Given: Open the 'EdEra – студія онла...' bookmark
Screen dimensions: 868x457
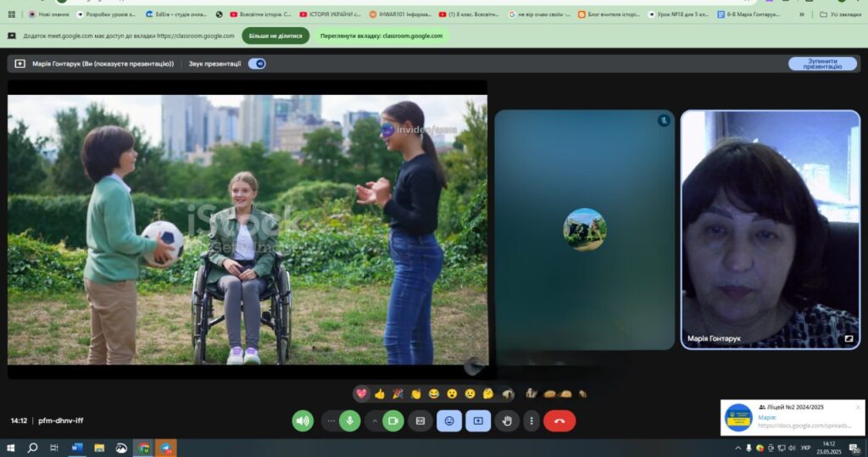Looking at the screenshot, I should pos(175,14).
